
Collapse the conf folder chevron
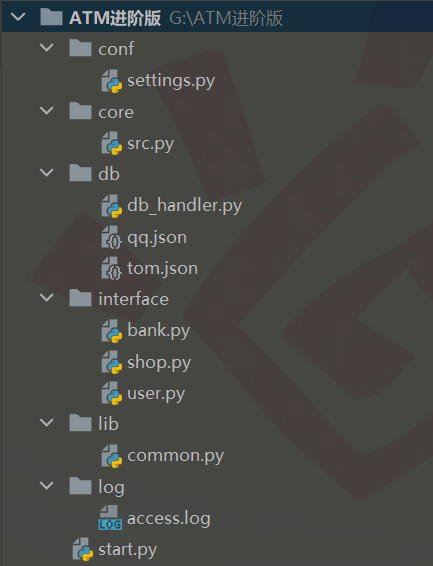click(47, 47)
